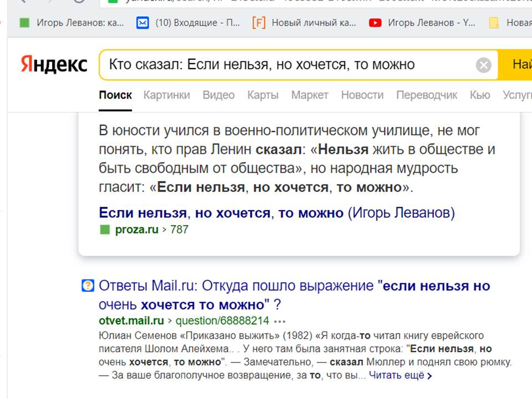Screen dimensions: 532x399
Task: Click the 787 path in proza.ru result
Action: (x=179, y=229)
